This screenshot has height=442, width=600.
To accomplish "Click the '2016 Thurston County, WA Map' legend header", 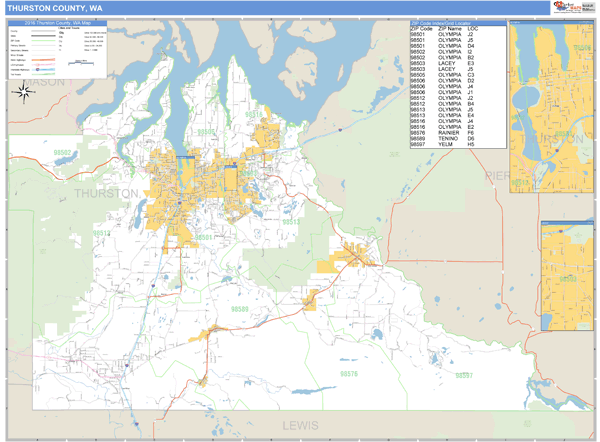I will (x=57, y=23).
